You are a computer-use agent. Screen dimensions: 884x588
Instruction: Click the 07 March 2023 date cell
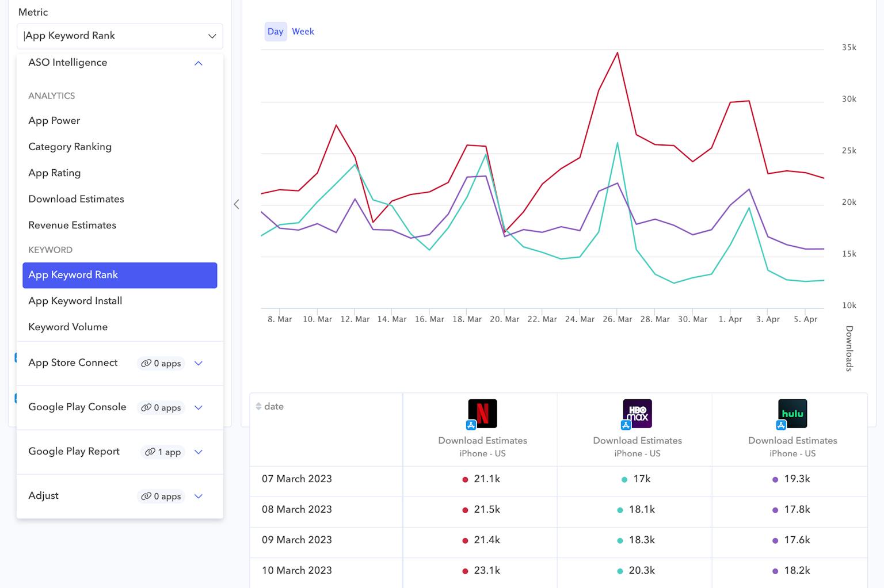(x=297, y=479)
